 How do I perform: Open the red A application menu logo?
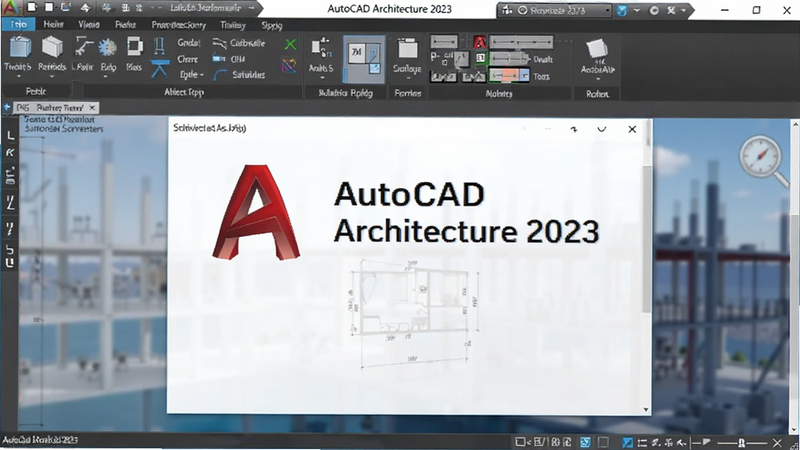(x=10, y=8)
